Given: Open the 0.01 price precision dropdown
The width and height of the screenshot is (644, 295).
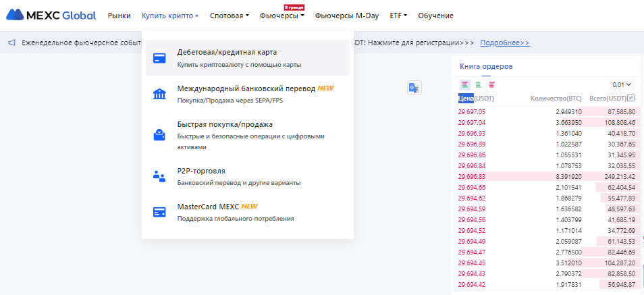Looking at the screenshot, I should click(622, 85).
